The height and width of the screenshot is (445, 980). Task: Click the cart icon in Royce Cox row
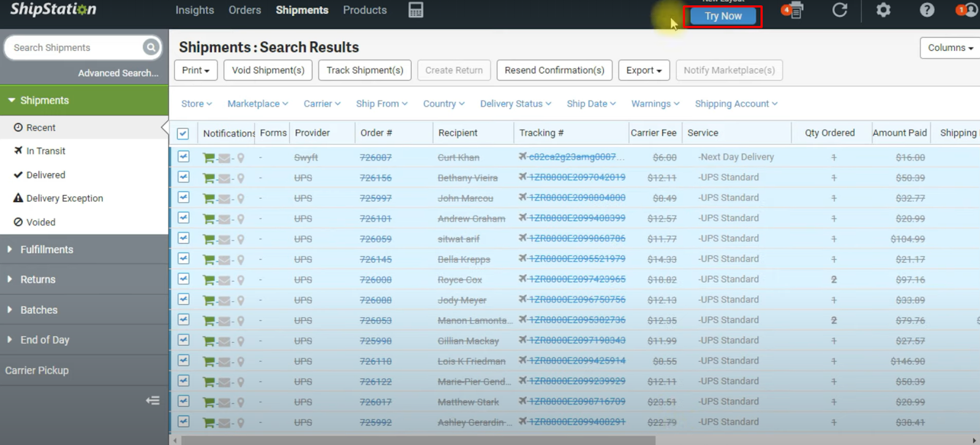point(209,280)
